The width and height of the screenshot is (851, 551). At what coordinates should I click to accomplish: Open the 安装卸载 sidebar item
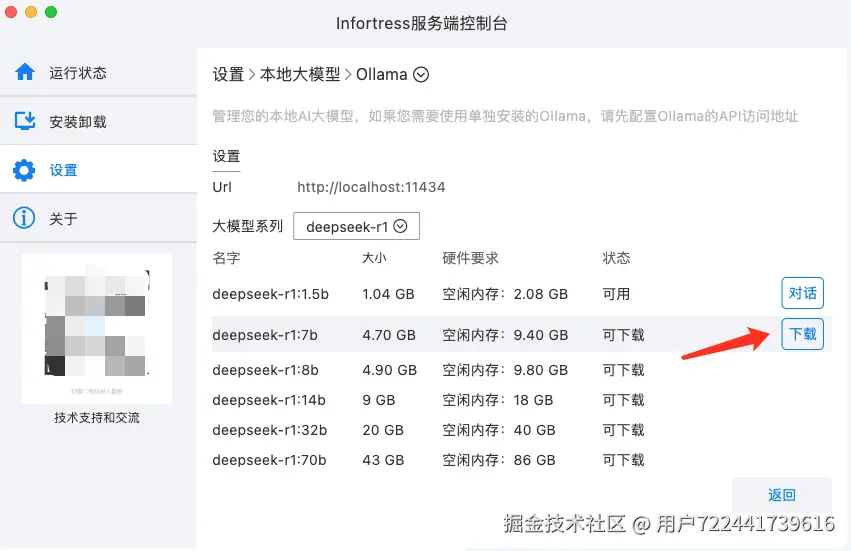click(98, 121)
